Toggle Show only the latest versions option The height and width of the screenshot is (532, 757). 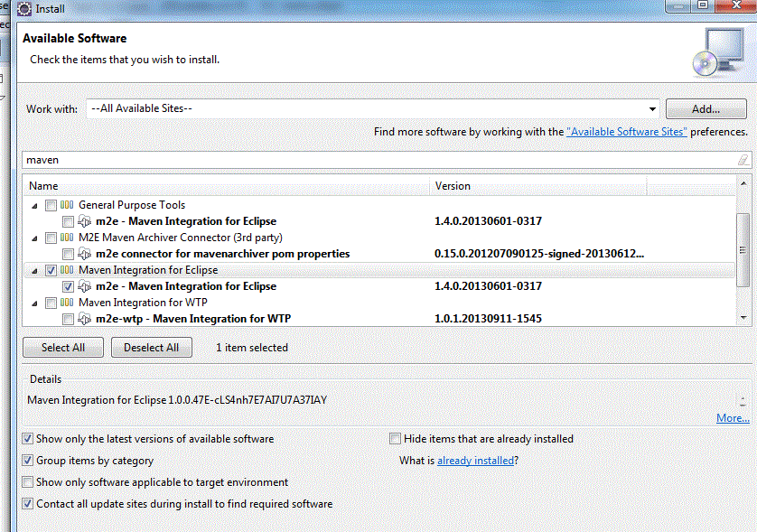(28, 439)
